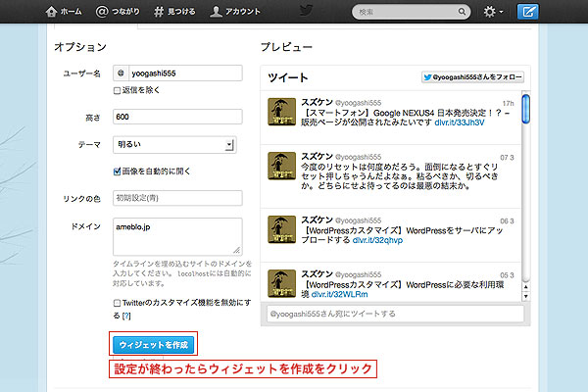Open the [?] help link

coord(126,316)
